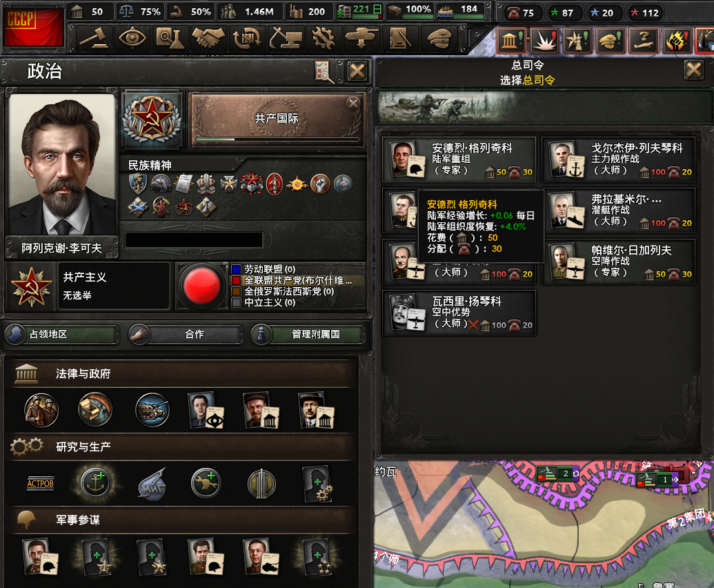Open diplomacy handshake icon

click(208, 38)
